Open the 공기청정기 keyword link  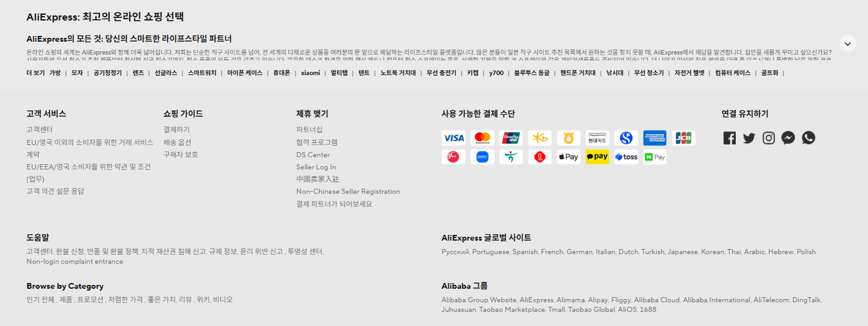[x=107, y=73]
